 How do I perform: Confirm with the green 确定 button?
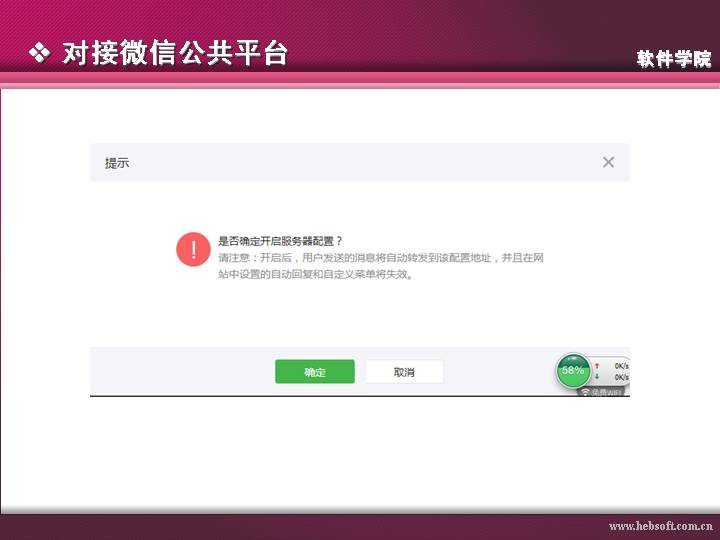pos(315,372)
